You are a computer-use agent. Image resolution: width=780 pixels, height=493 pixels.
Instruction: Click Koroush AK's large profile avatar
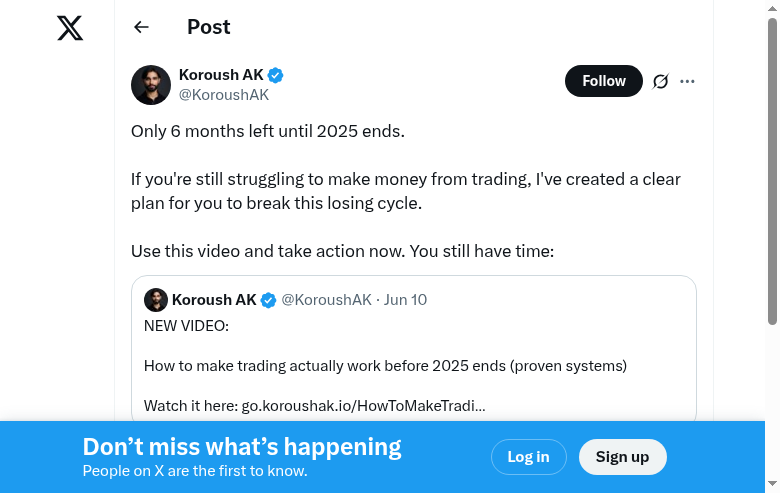[x=151, y=85]
